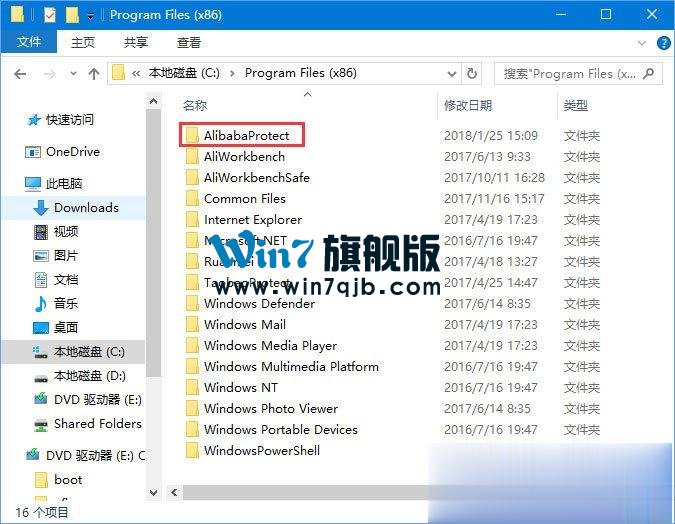Select the Internet Explorer folder icon
The height and width of the screenshot is (524, 675).
192,220
